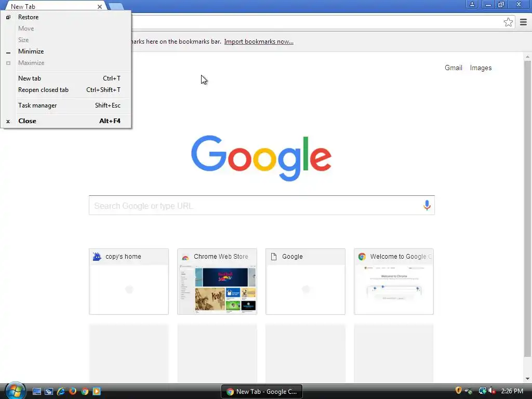
Task: Open the copy's home thumbnail
Action: [129, 282]
